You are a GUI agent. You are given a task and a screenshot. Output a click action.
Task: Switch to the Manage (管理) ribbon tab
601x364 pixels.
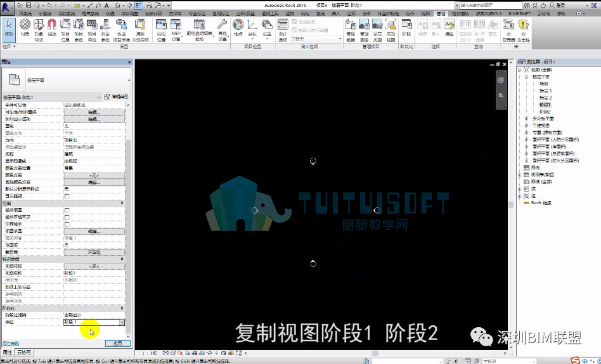[x=441, y=14]
